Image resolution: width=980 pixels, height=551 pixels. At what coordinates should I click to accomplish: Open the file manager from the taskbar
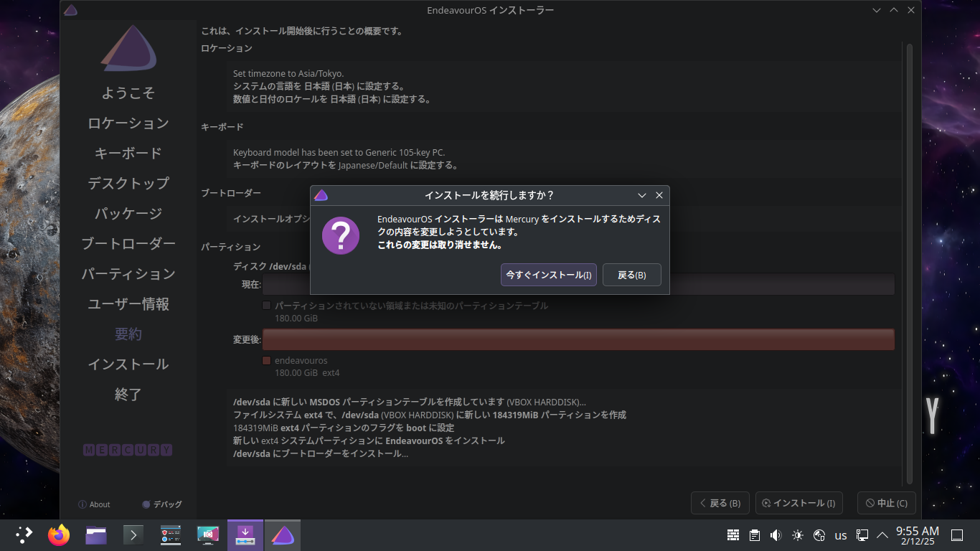[x=96, y=535]
